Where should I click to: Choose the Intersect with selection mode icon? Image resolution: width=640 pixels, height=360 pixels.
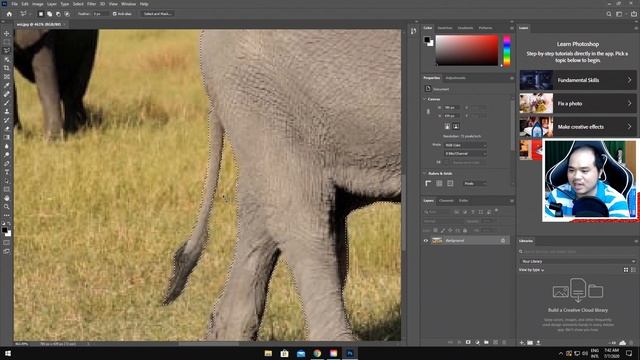click(67, 14)
